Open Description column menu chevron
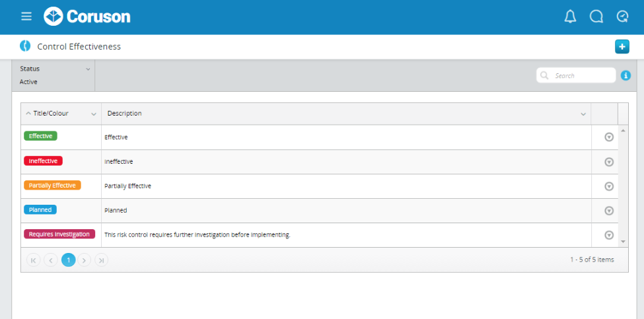 pyautogui.click(x=583, y=114)
